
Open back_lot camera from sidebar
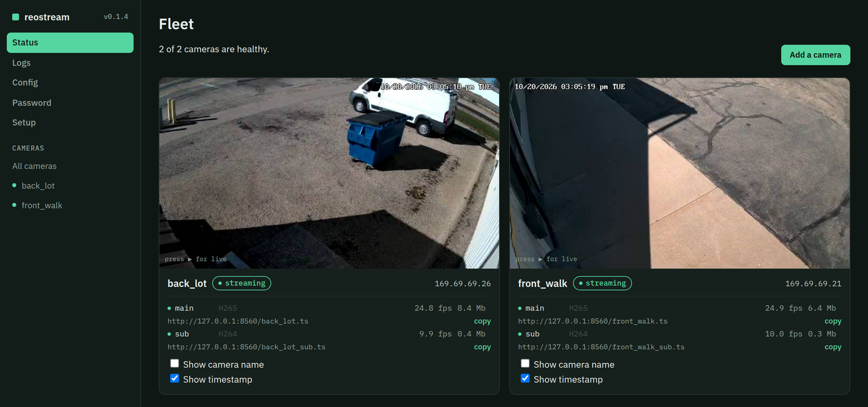tap(70, 186)
